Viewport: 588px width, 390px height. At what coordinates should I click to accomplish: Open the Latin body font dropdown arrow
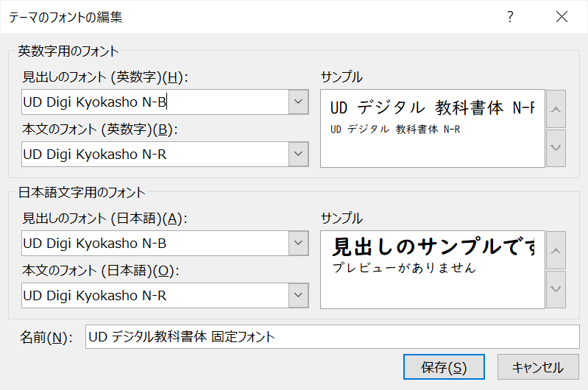(299, 154)
